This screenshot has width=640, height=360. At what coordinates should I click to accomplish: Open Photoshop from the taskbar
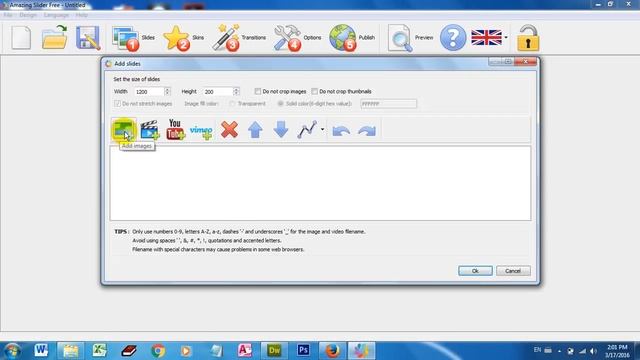303,351
